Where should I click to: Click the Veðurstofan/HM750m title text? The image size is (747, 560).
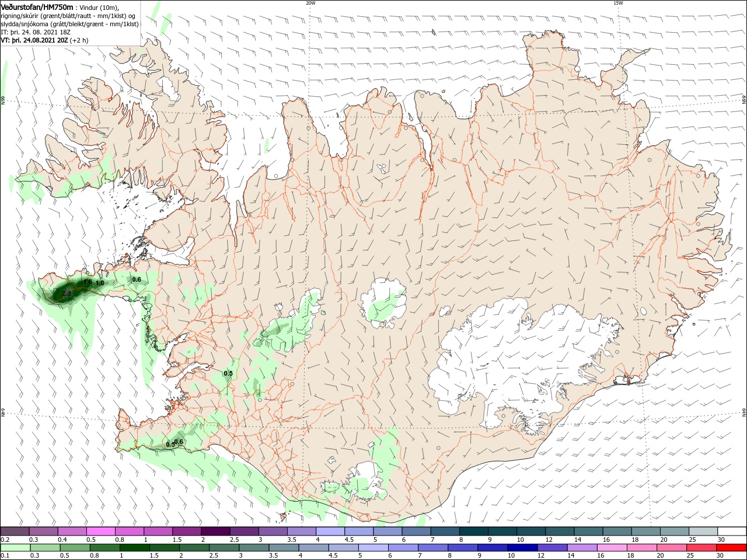37,7
